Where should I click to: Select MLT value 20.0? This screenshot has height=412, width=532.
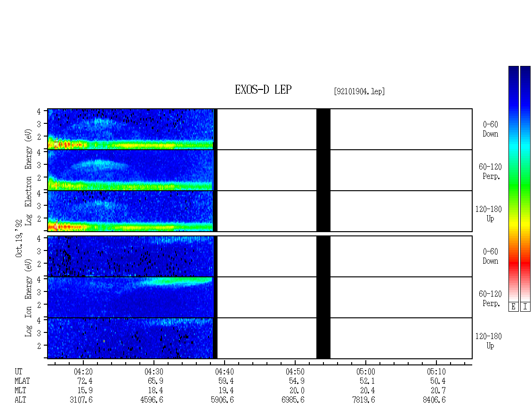[x=297, y=391]
